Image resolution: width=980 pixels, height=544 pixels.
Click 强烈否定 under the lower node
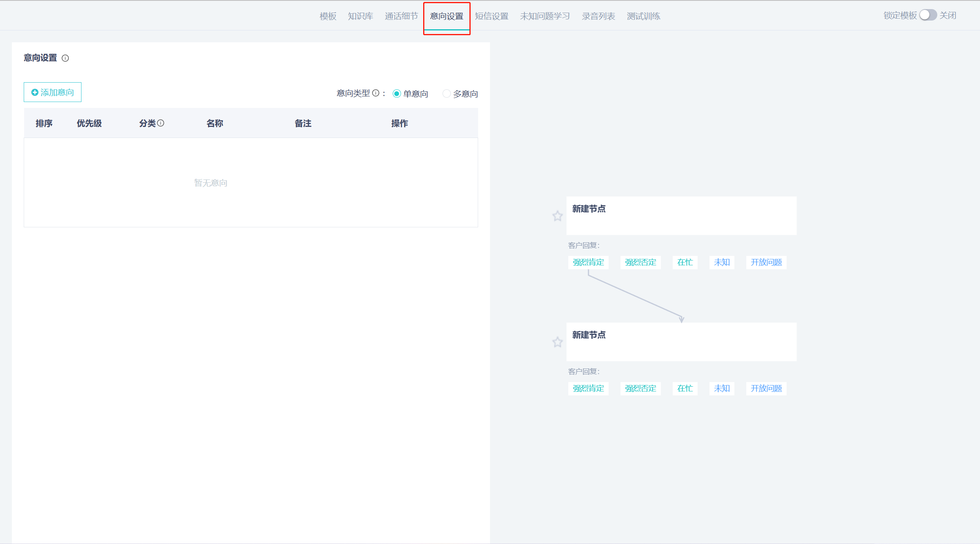coord(641,388)
